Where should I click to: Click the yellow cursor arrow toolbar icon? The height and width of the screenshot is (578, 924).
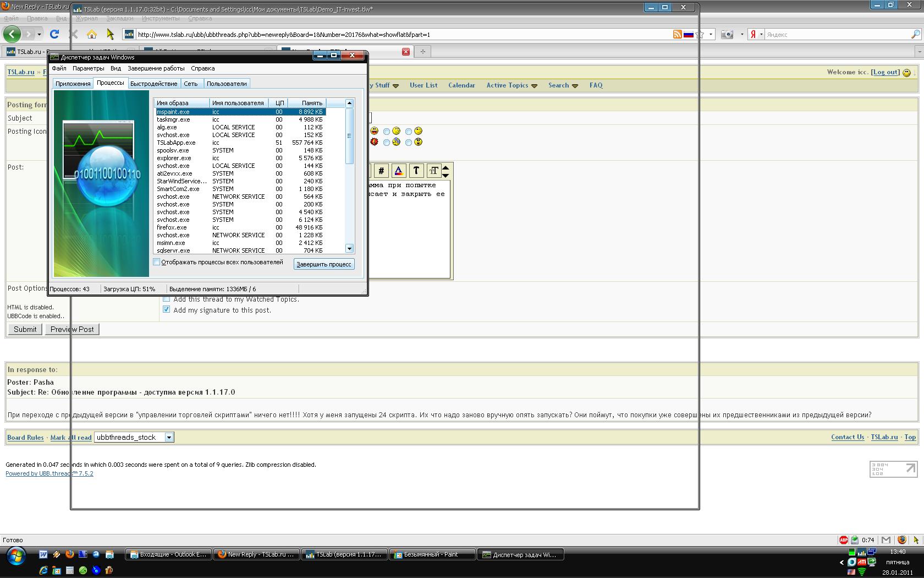pos(110,34)
